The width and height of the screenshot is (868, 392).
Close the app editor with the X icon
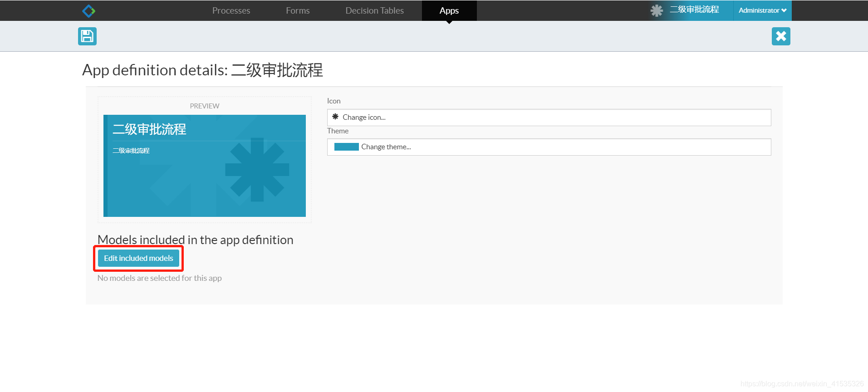click(781, 36)
